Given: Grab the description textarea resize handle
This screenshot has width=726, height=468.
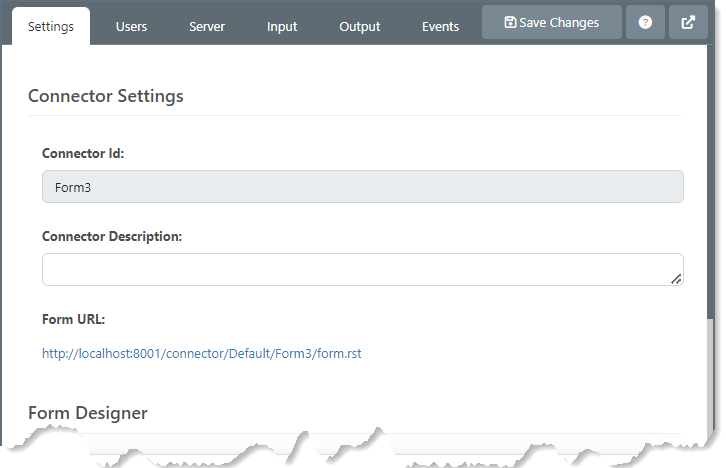Looking at the screenshot, I should coord(676,279).
